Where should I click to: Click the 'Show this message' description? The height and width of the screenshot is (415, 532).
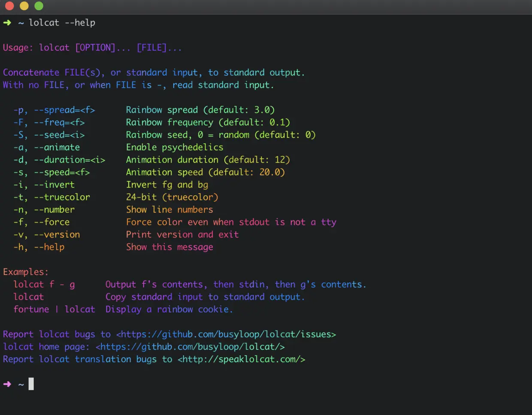coord(169,247)
